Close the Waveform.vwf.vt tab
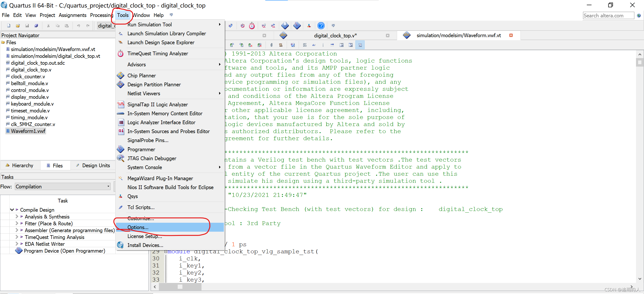644x294 pixels. click(x=511, y=36)
